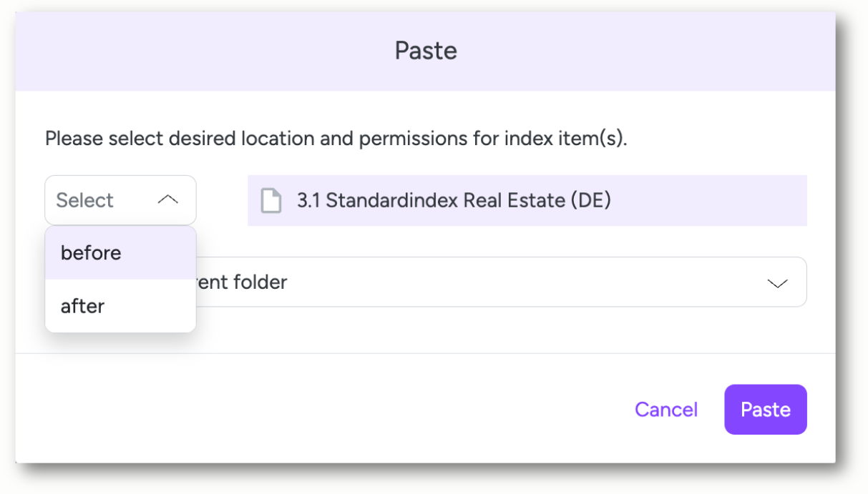The width and height of the screenshot is (868, 494).
Task: Click the "Select" placeholder text
Action: click(84, 200)
